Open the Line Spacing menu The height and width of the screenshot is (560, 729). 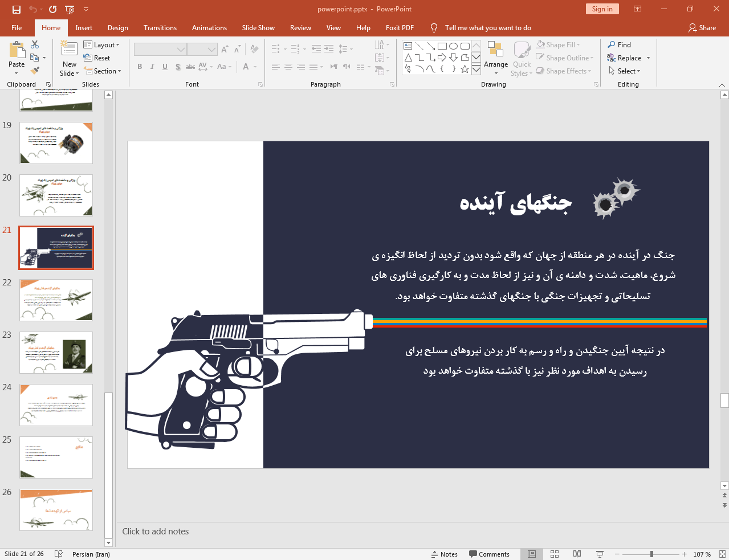tap(345, 49)
